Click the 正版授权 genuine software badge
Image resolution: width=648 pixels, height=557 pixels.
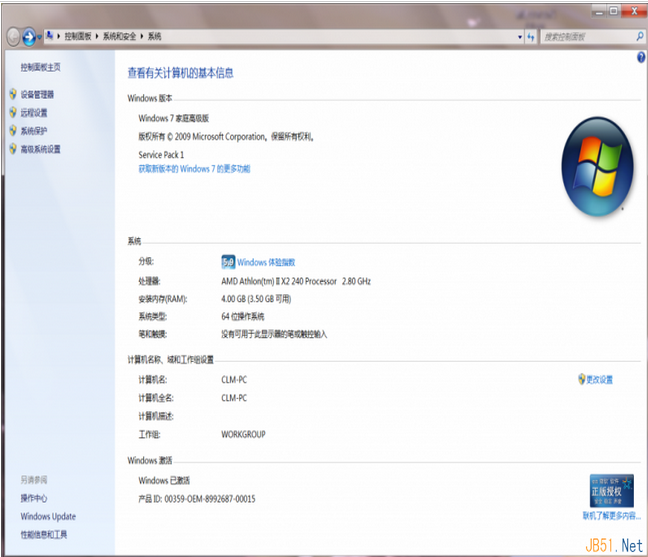611,492
